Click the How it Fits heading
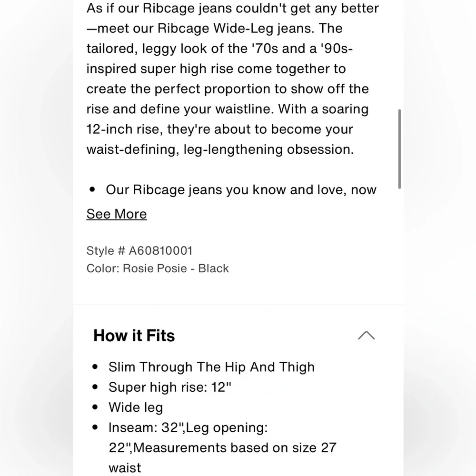Viewport: 476px width, 476px height. pos(134,336)
